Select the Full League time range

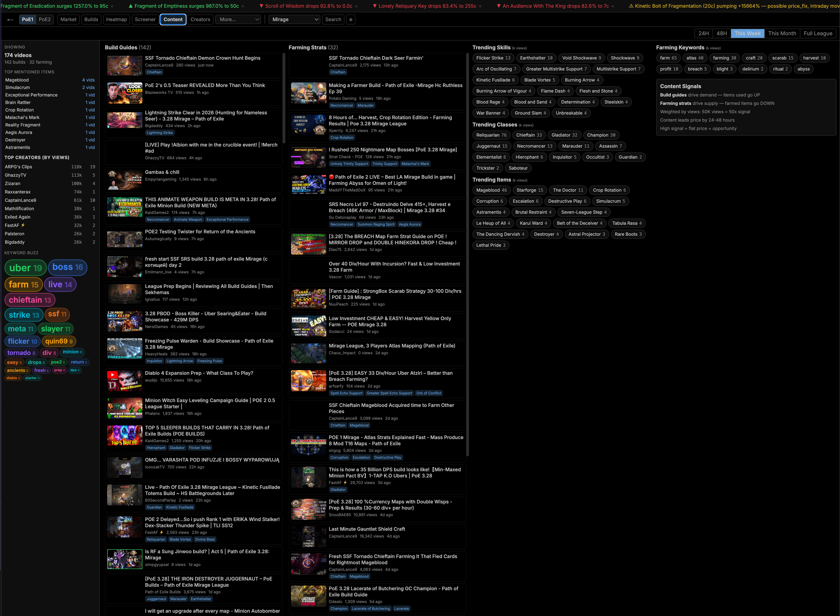[818, 33]
